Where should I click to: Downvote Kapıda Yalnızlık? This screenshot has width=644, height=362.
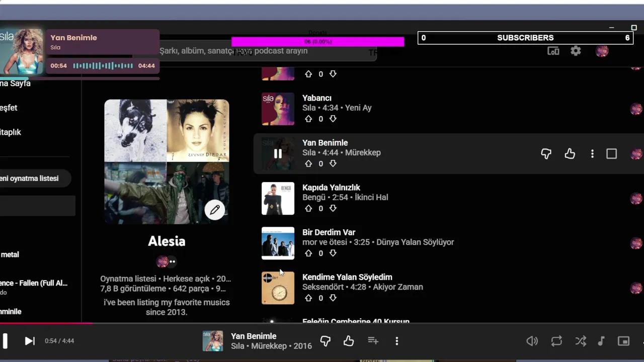point(333,209)
